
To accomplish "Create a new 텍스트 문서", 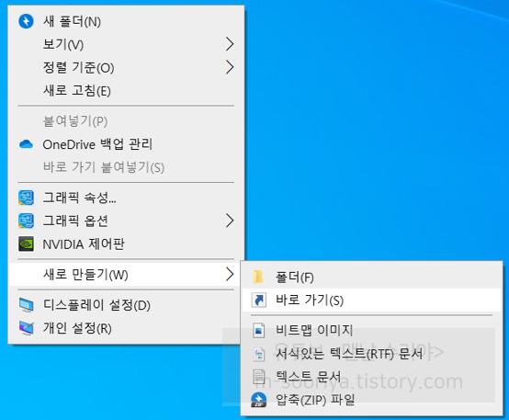I will coord(372,377).
